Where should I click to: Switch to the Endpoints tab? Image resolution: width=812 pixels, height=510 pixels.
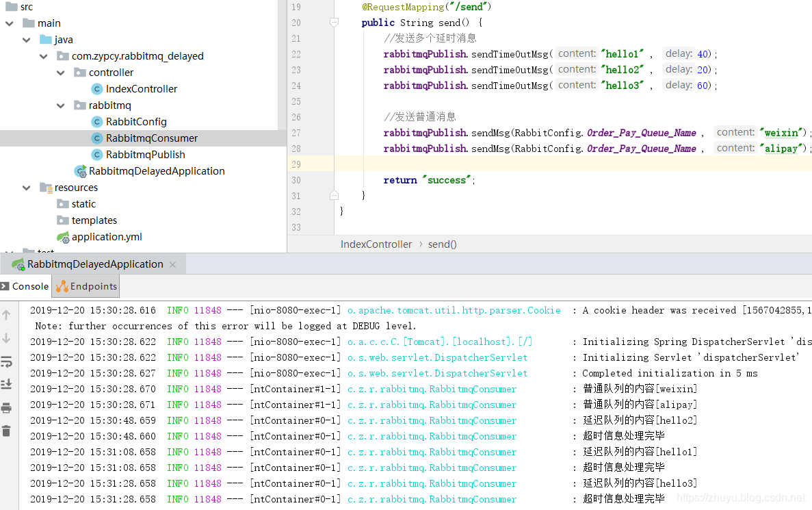coord(86,287)
